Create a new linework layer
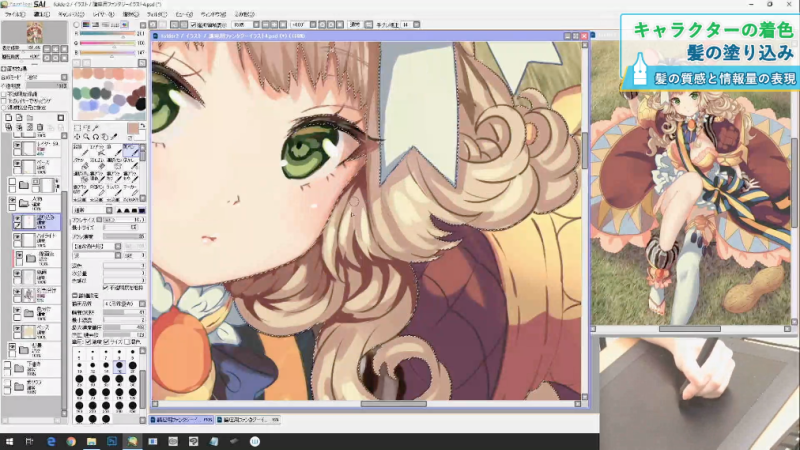Screen dimensions: 800x450 click(x=19, y=118)
